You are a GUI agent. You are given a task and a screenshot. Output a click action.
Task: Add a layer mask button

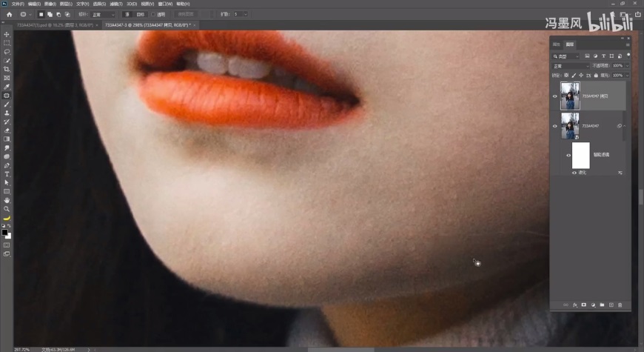click(583, 305)
